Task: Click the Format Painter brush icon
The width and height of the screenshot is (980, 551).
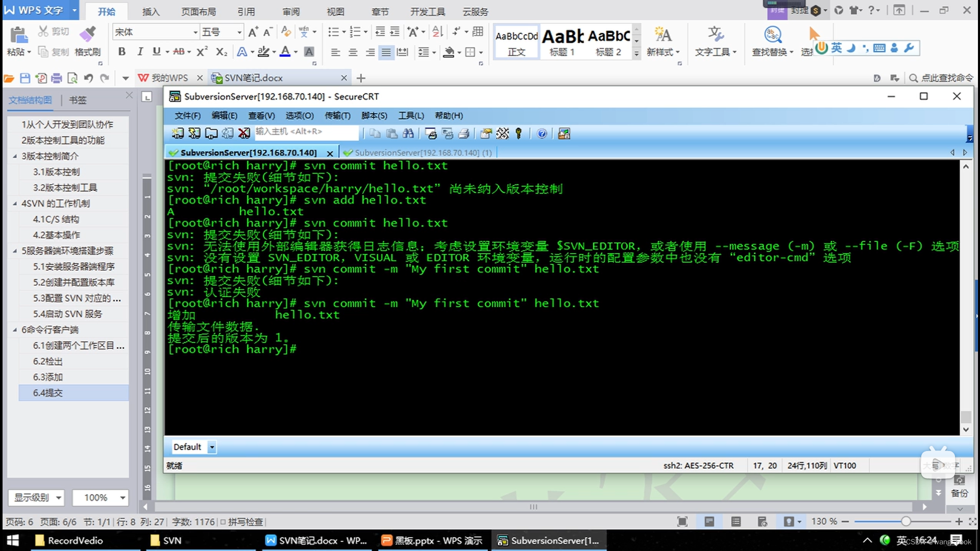Action: click(87, 35)
